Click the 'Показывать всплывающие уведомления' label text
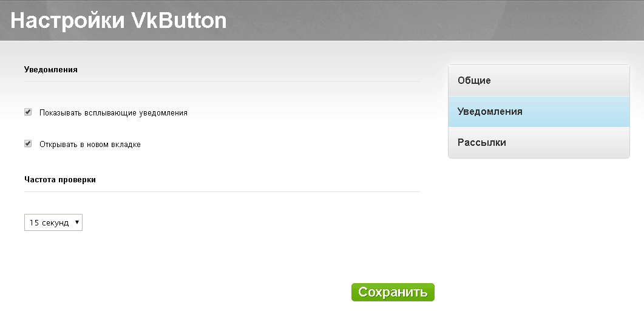This screenshot has width=644, height=319. pos(114,113)
